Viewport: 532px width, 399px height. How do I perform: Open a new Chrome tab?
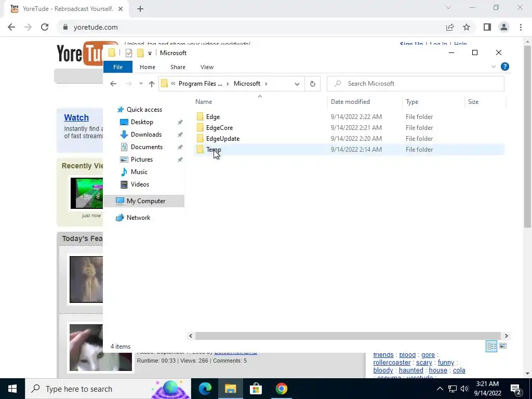point(140,9)
